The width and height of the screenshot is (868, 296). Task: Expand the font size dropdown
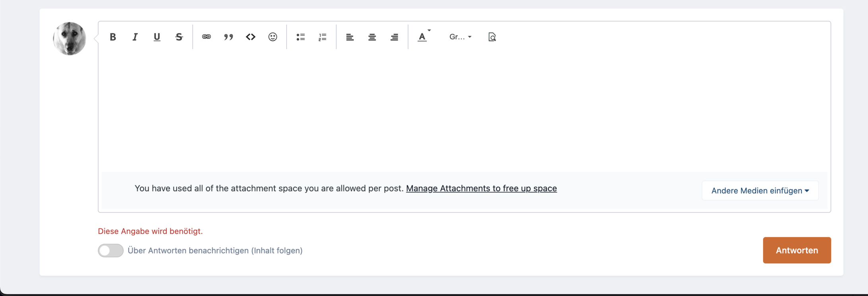point(460,37)
